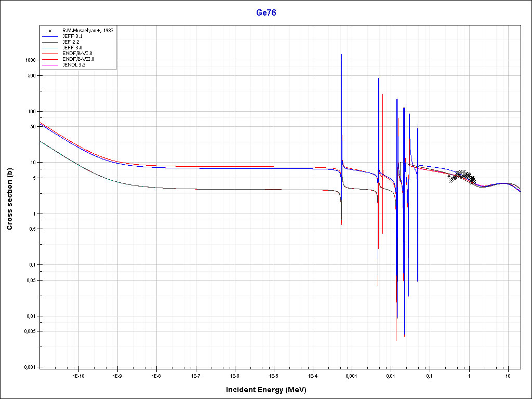Click the JENDL 3.3 legend entry
Viewport: 532px width, 399px height.
click(x=74, y=65)
